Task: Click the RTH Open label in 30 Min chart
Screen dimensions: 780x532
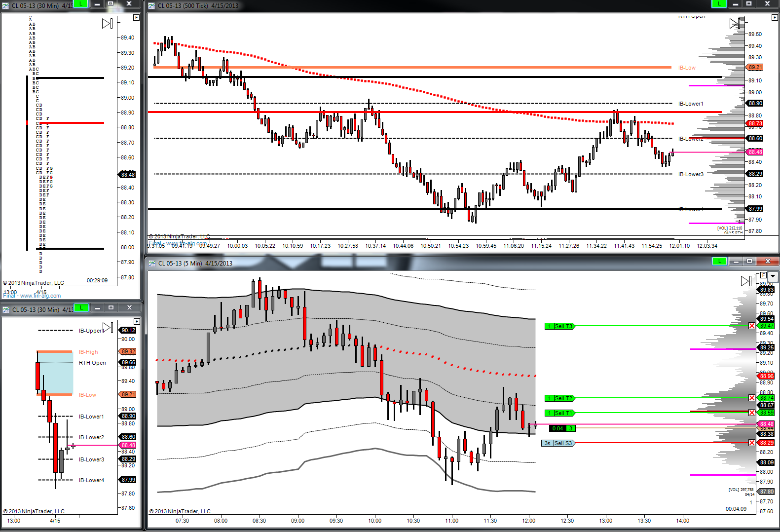Action: coord(92,363)
